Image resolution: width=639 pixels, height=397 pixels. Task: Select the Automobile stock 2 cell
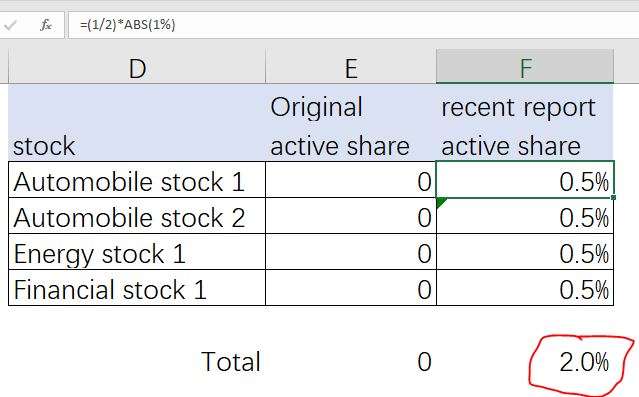click(x=137, y=216)
